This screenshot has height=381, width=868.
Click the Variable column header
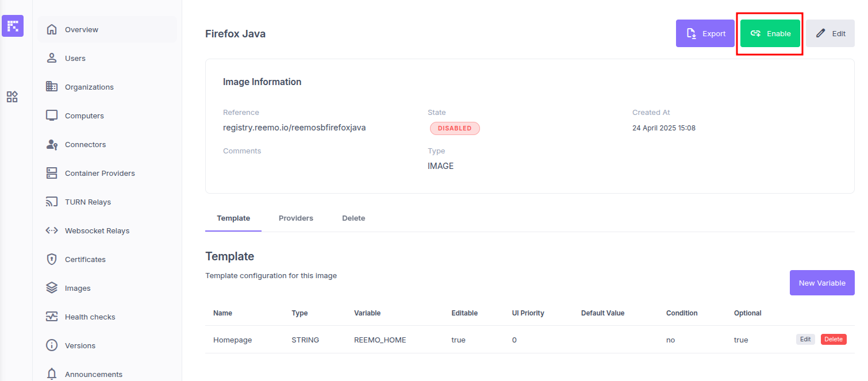[x=367, y=313]
